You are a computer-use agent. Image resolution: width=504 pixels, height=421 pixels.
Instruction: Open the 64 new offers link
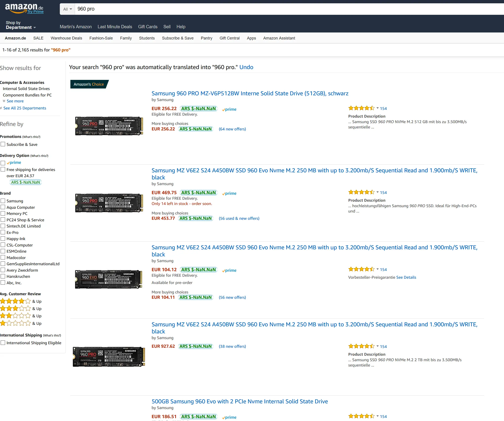pos(232,129)
